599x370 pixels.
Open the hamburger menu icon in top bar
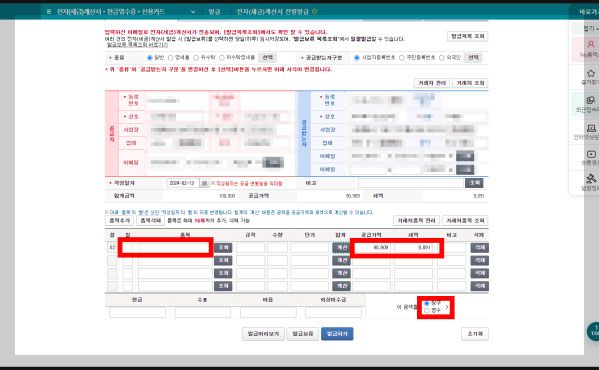49,12
